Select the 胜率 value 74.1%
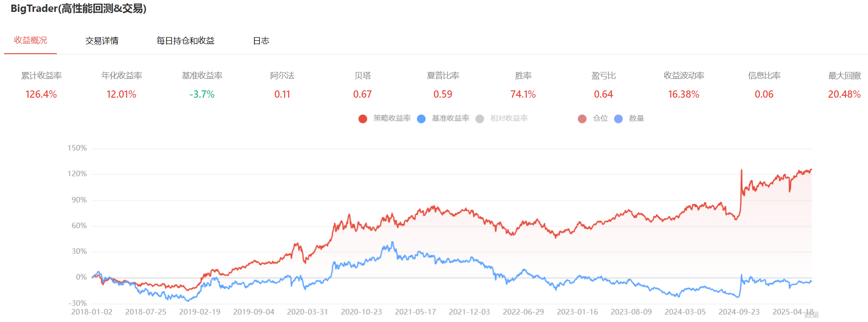 (523, 94)
